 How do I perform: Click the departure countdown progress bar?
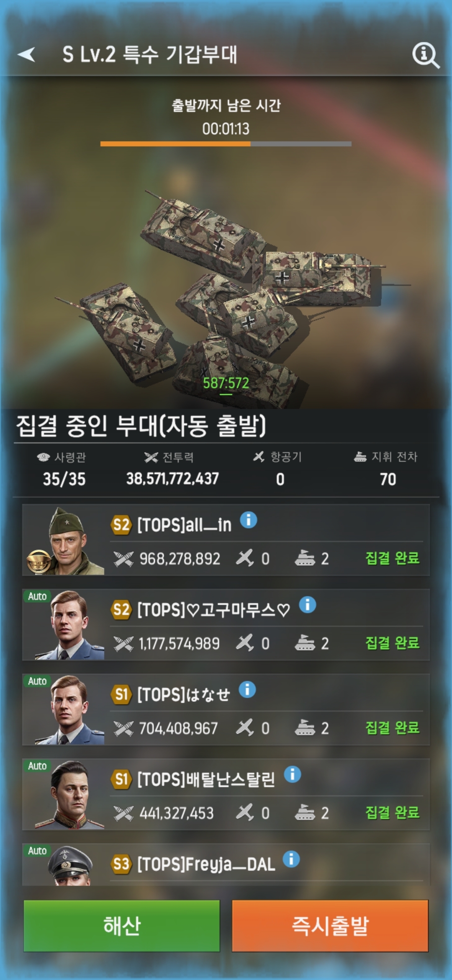coord(226,144)
